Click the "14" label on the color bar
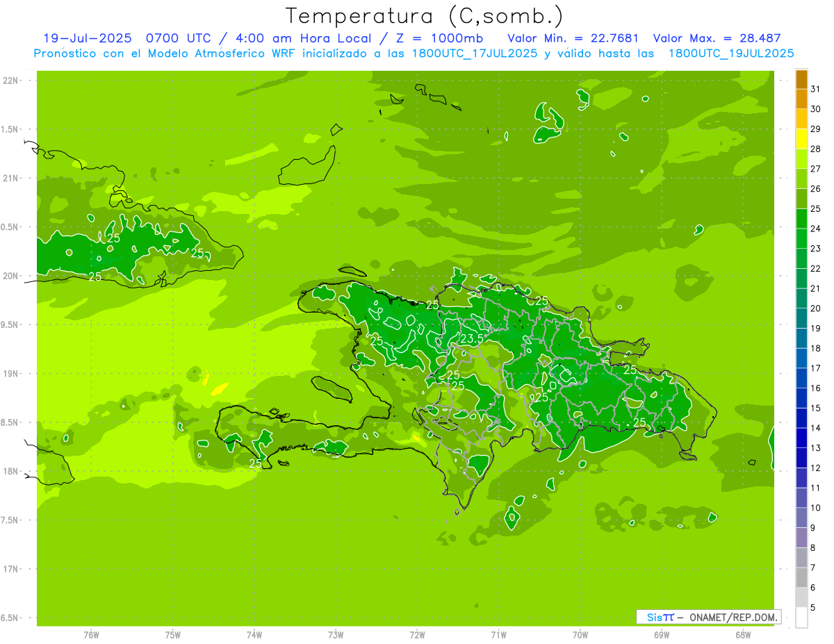The height and width of the screenshot is (644, 834). pos(816,428)
